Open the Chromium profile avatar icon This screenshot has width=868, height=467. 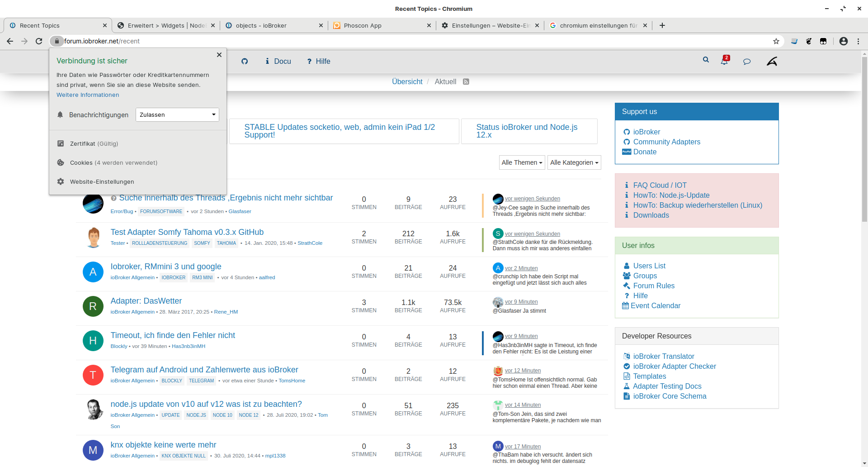tap(844, 41)
